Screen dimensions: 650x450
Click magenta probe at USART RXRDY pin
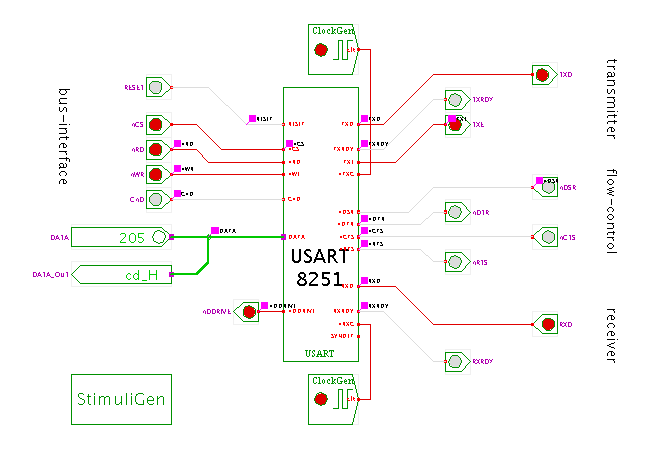point(364,305)
